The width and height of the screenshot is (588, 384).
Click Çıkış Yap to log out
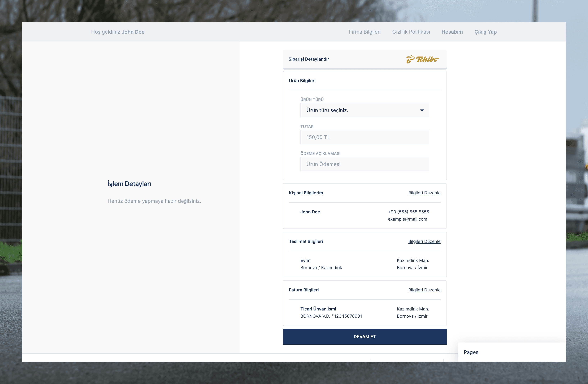tap(485, 32)
